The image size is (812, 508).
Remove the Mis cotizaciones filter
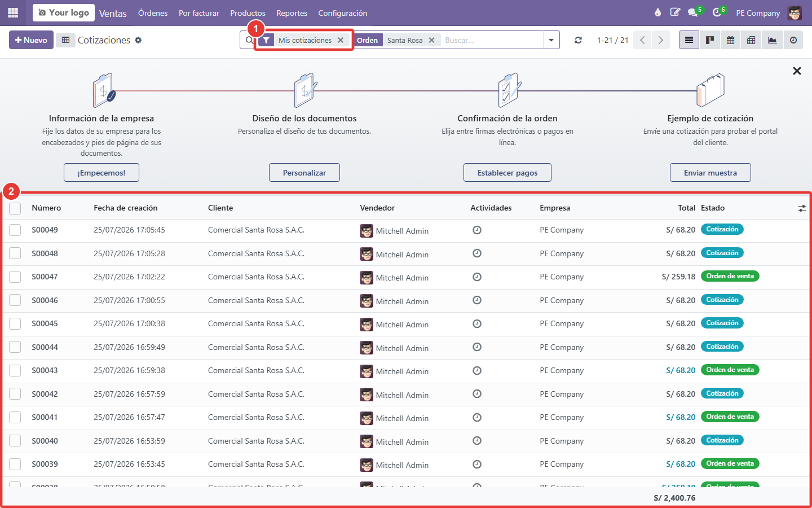tap(341, 40)
